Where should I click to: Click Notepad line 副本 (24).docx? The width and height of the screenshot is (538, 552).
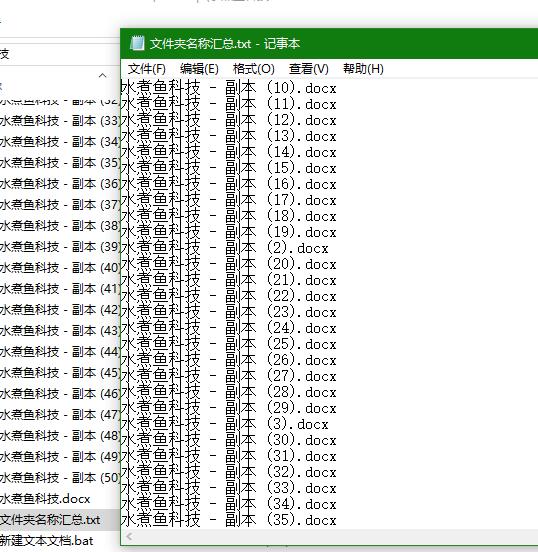coord(229,328)
